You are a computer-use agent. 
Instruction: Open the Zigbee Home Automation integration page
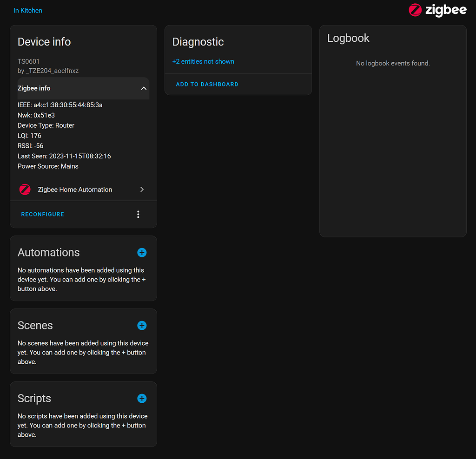[x=75, y=189]
